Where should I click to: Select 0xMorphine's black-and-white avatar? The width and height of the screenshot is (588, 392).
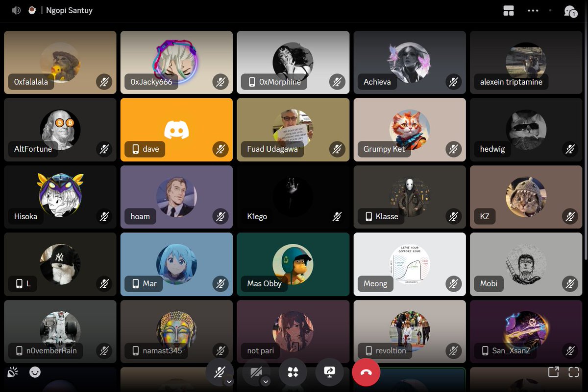click(293, 62)
